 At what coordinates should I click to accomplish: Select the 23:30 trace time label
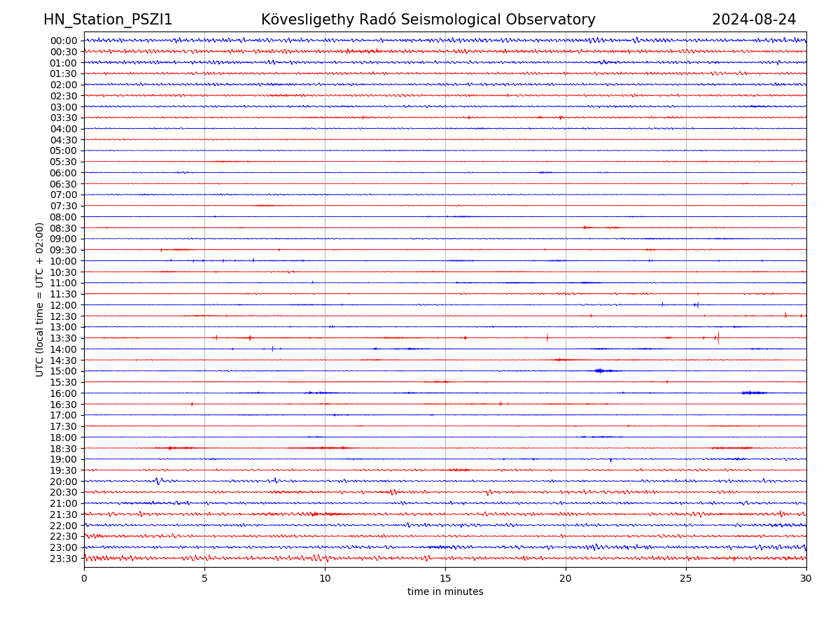point(63,559)
